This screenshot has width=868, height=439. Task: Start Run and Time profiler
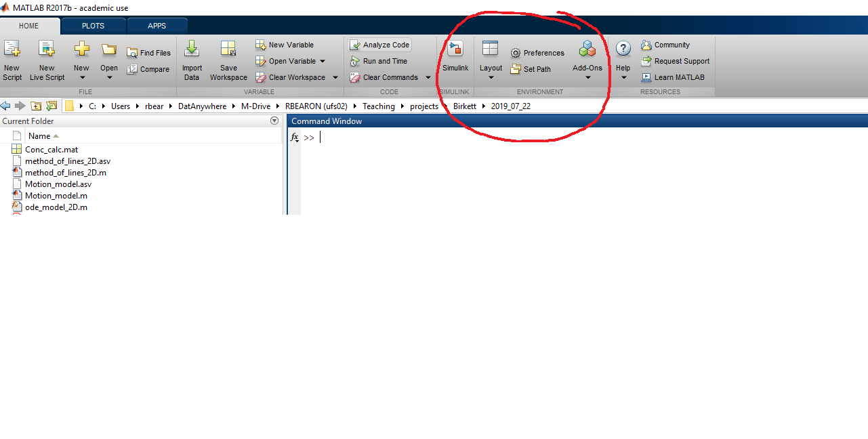(x=379, y=61)
